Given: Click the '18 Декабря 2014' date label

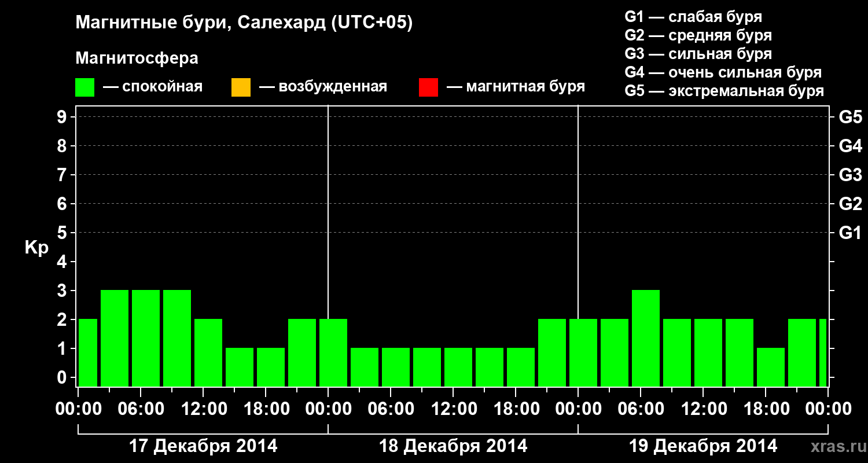Looking at the screenshot, I should pyautogui.click(x=453, y=446).
